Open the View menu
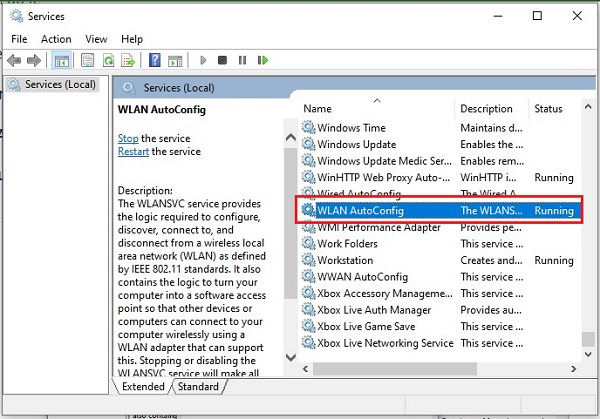The width and height of the screenshot is (600, 419). pos(96,39)
